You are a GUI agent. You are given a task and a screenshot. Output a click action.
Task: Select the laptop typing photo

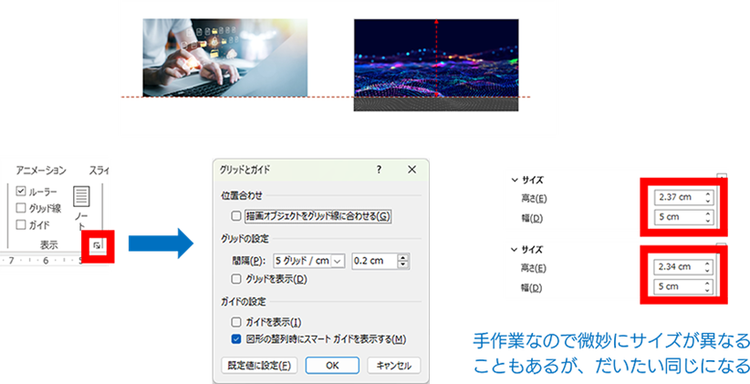pyautogui.click(x=225, y=57)
